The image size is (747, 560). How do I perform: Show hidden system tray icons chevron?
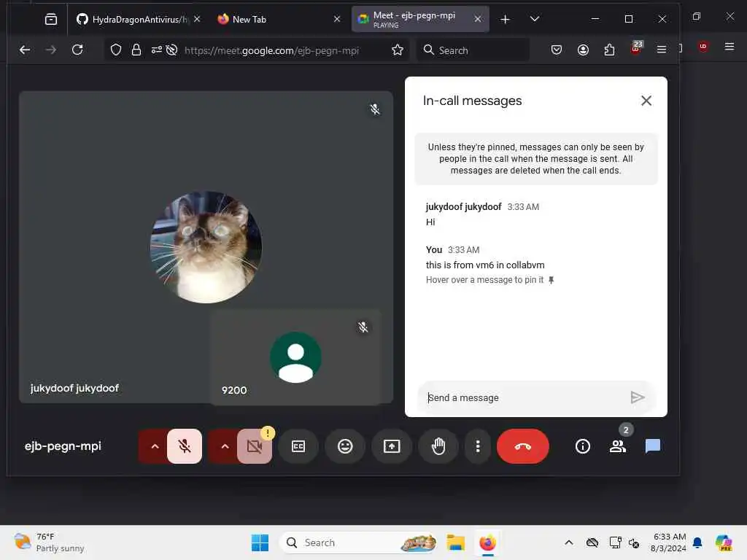click(x=569, y=542)
